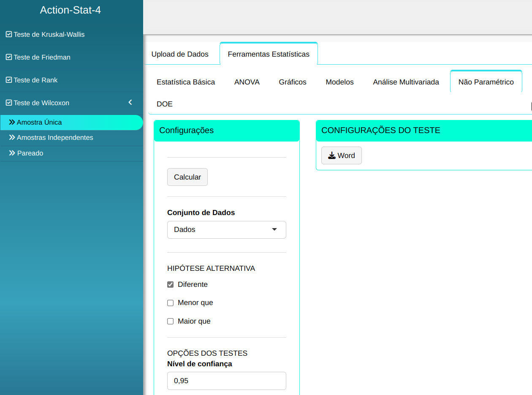Switch to the Upload de Dados tab
This screenshot has height=395, width=532.
[180, 54]
